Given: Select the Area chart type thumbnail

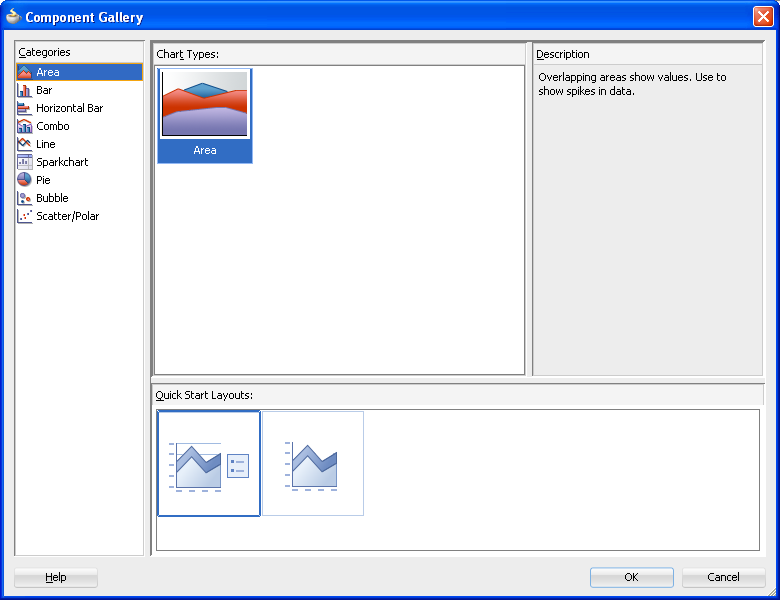Looking at the screenshot, I should [x=204, y=115].
